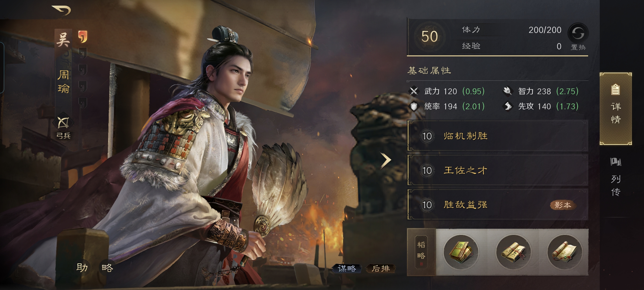Switch to the 列传 biography tab
The width and height of the screenshot is (644, 290).
click(x=616, y=177)
